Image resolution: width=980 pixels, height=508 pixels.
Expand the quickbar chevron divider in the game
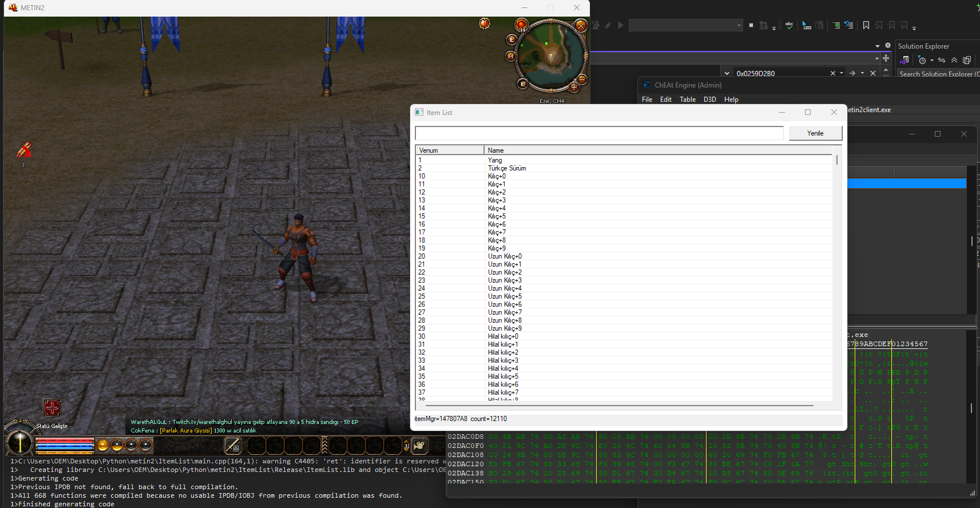325,445
